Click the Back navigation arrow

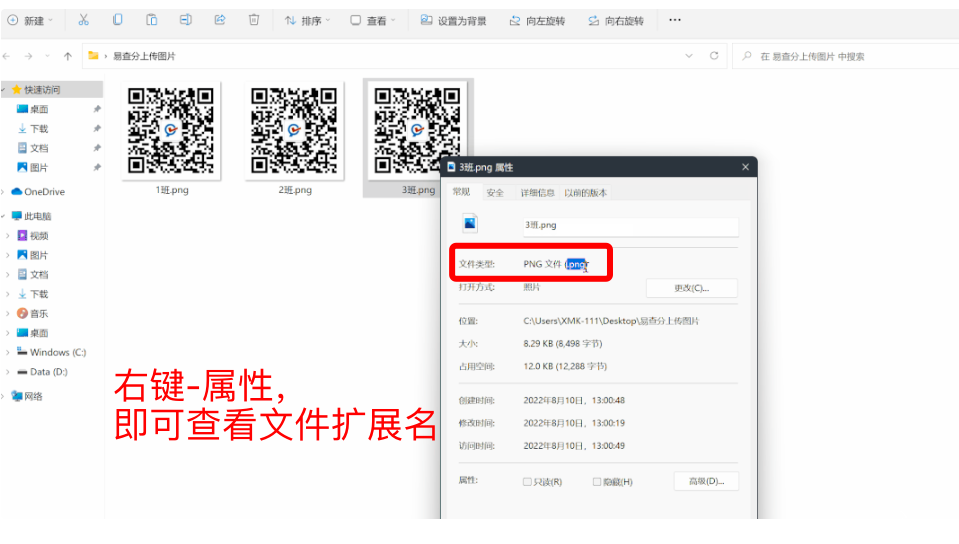coord(7,56)
